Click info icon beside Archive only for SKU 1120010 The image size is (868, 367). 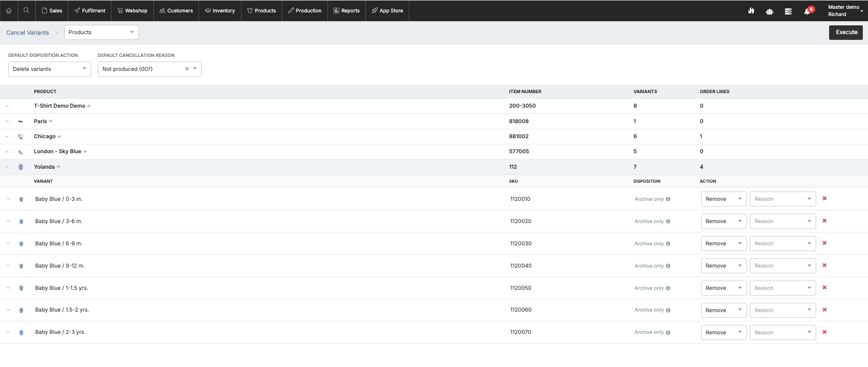coord(668,199)
